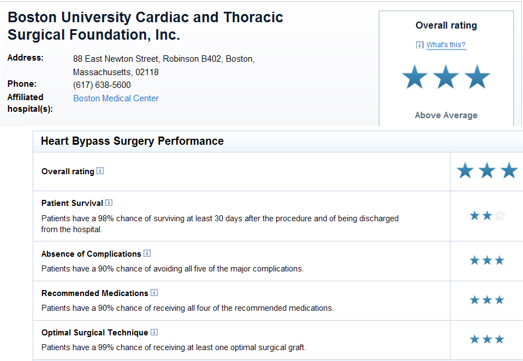Click the large stars under Overall rating box
Viewport: 523px width, 361px height.
coord(446,77)
